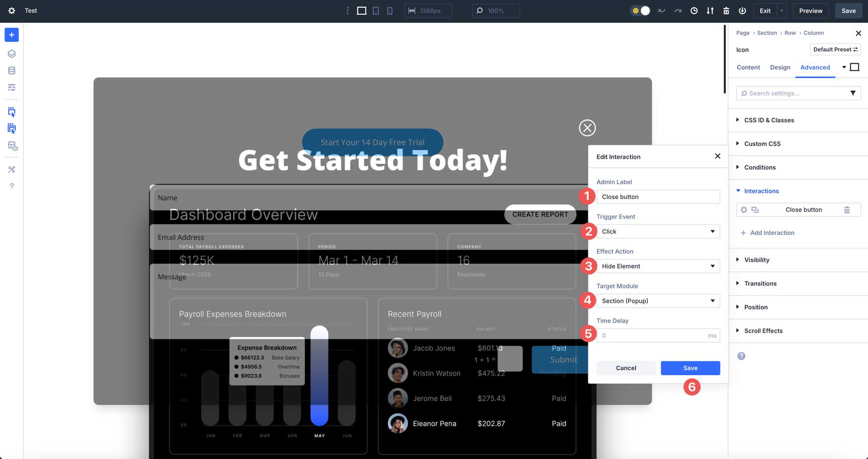The width and height of the screenshot is (868, 459).
Task: Open the Trigger Event dropdown
Action: (x=658, y=231)
